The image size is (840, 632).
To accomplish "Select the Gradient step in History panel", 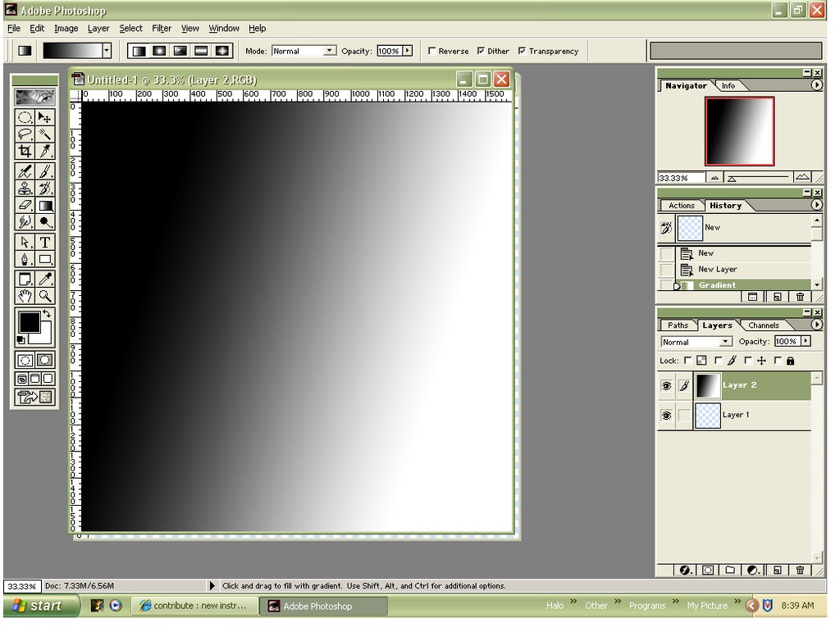I will click(x=717, y=285).
